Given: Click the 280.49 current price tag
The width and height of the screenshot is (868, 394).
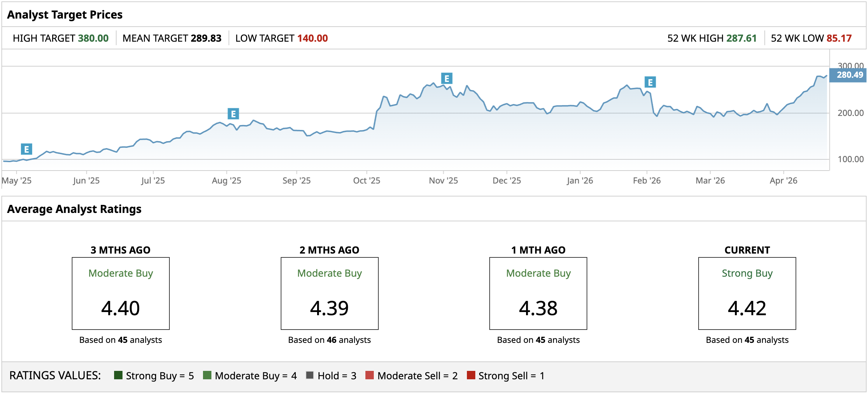Looking at the screenshot, I should point(849,75).
